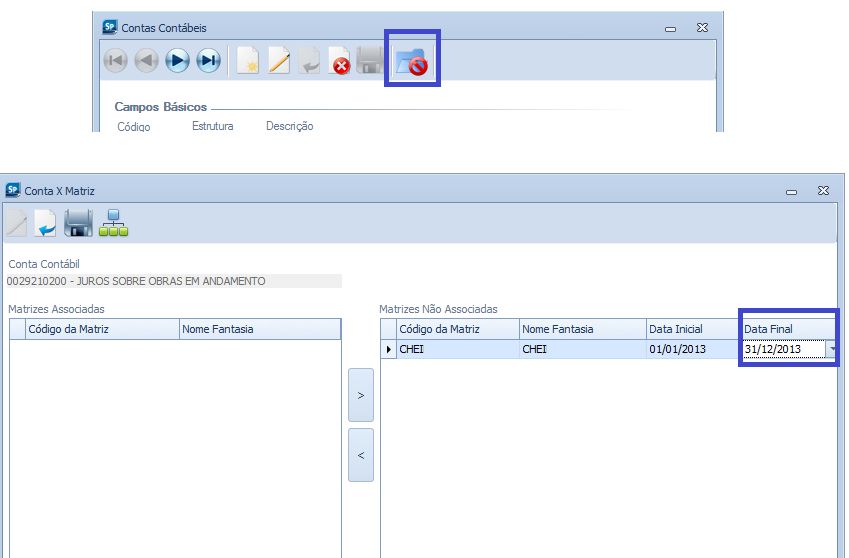Click the Conta Contábil field 0029210200
849x558 pixels.
(174, 281)
